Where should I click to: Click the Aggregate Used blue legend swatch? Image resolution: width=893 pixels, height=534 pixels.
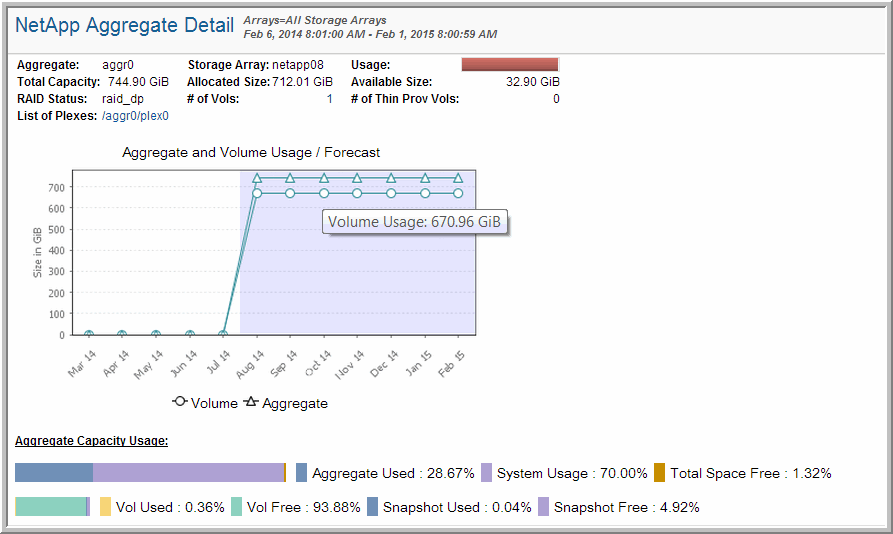(301, 473)
